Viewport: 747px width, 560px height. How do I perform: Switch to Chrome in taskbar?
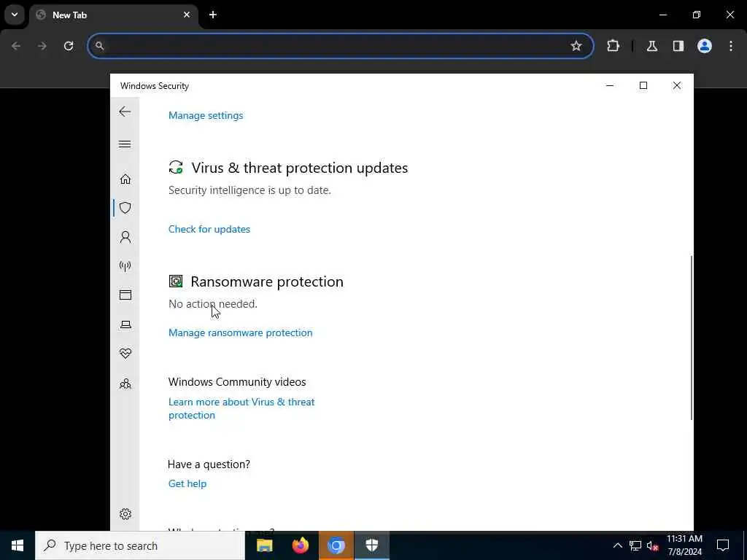pos(336,545)
